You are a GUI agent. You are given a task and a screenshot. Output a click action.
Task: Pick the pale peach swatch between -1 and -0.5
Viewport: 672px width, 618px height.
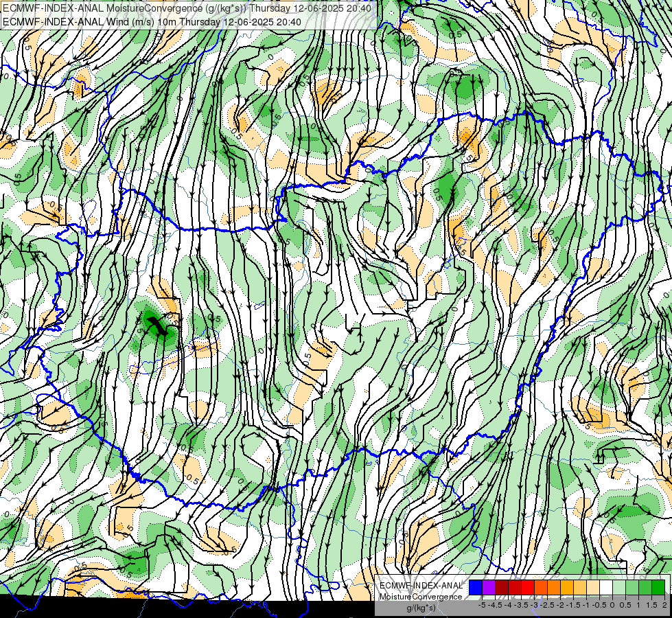click(x=592, y=588)
